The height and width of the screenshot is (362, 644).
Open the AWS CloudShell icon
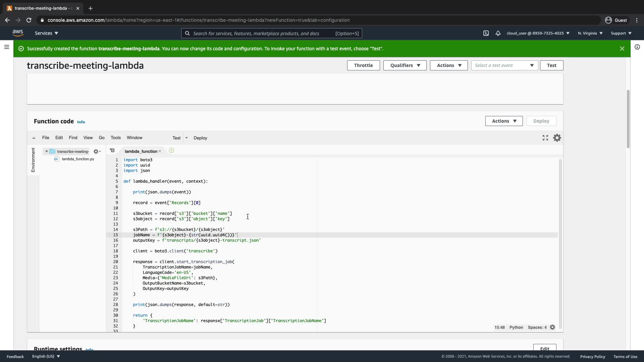(x=486, y=33)
